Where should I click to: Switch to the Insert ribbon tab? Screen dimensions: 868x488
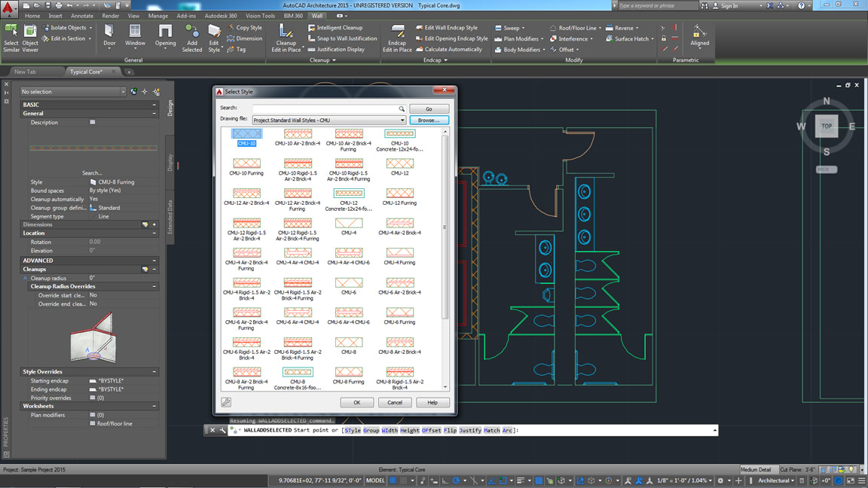coord(55,16)
